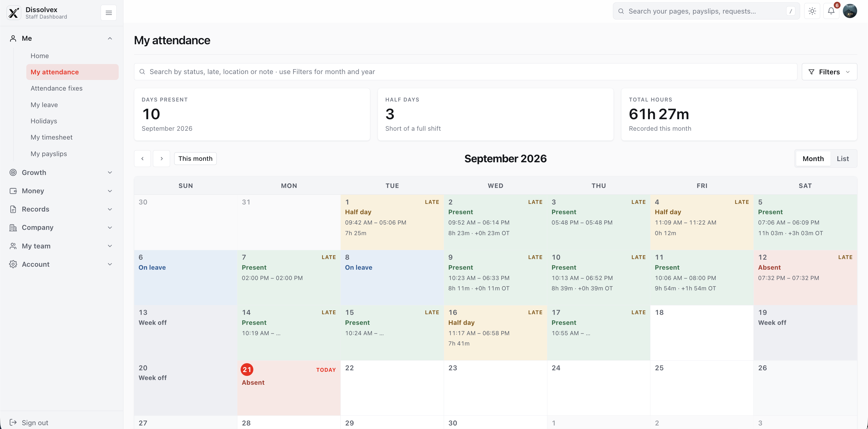Click the Sign out arrow icon
Image resolution: width=868 pixels, height=429 pixels.
[x=13, y=422]
